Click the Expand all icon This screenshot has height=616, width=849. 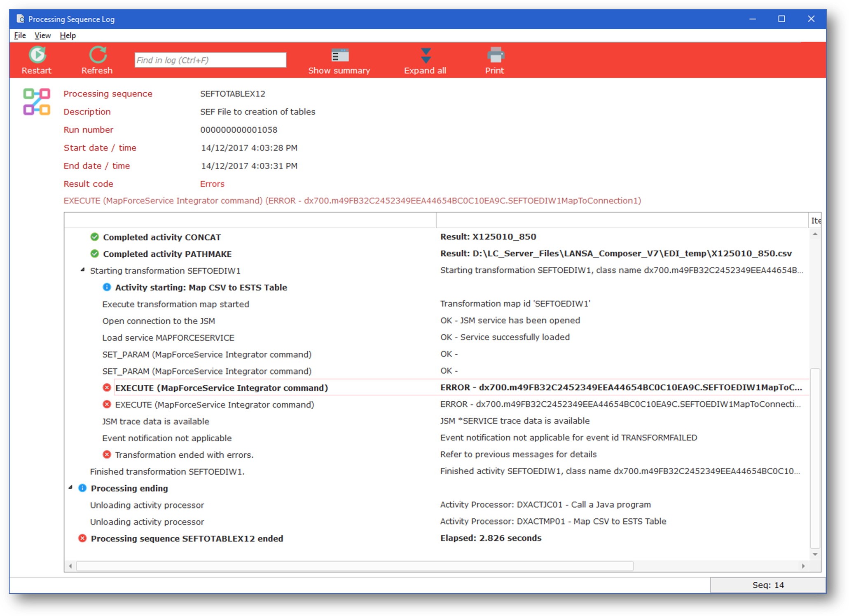click(426, 55)
